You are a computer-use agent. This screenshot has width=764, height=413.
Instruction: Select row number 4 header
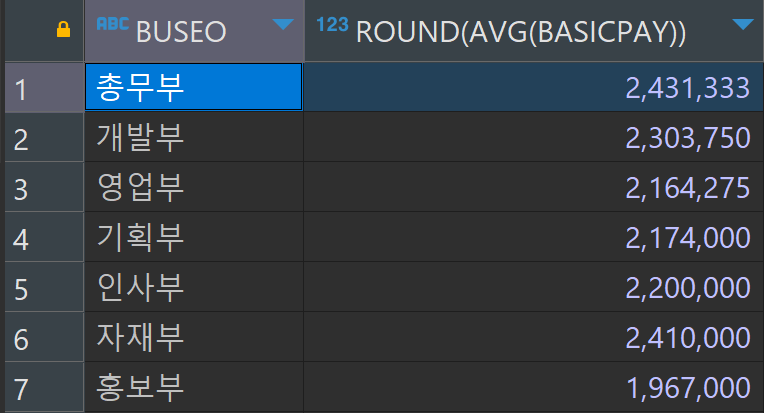point(44,238)
